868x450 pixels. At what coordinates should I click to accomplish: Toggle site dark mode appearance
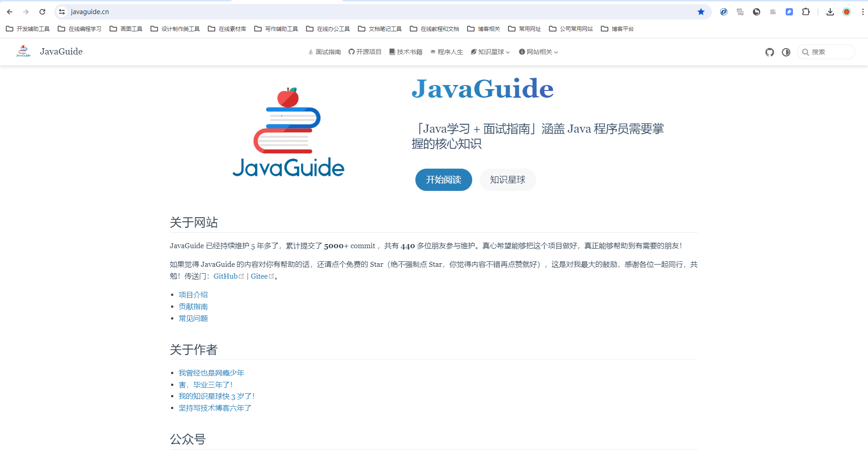(786, 52)
